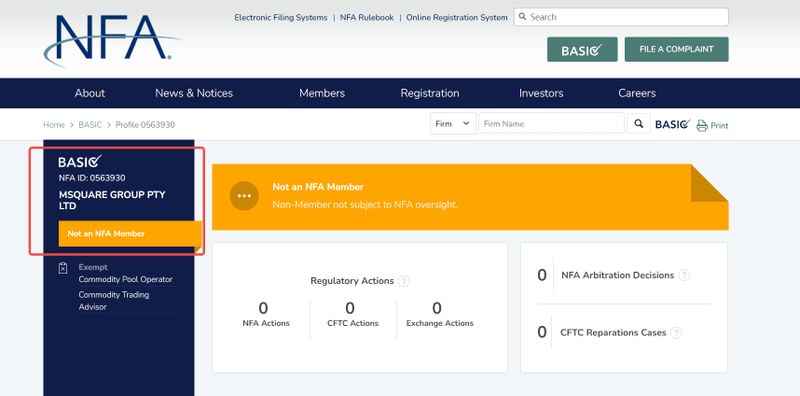Image resolution: width=800 pixels, height=396 pixels.
Task: Click the help icon beside Regulatory Actions
Action: [x=404, y=281]
